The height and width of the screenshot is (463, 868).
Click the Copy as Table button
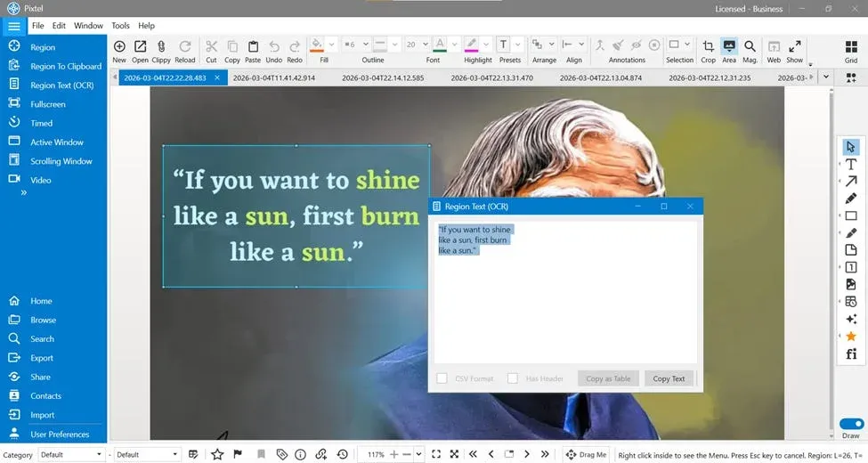tap(608, 378)
